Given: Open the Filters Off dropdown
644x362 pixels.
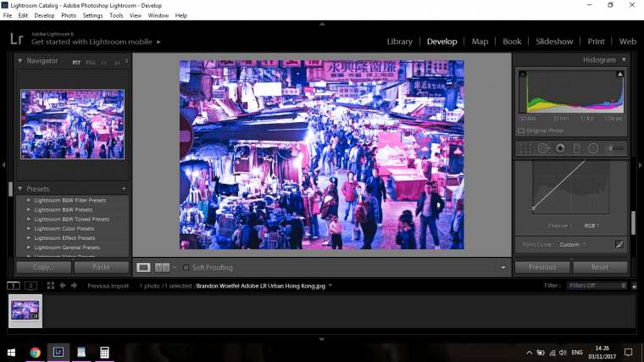Looking at the screenshot, I should [597, 286].
